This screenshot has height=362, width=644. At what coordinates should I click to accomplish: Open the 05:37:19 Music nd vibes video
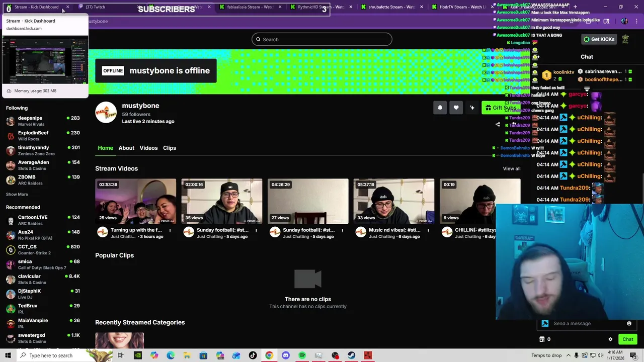394,201
